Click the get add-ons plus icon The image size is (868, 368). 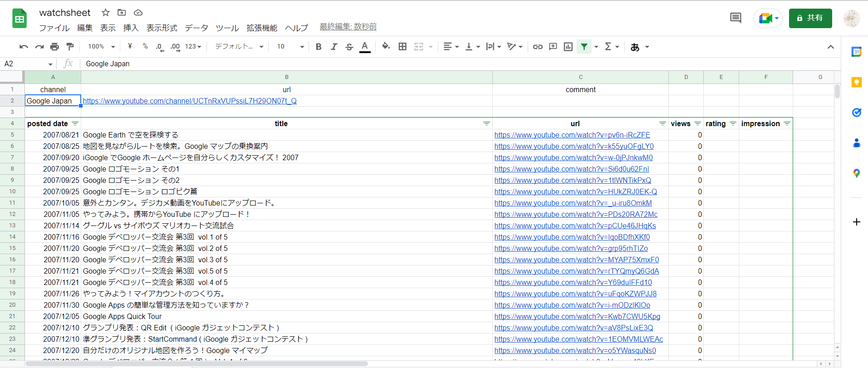pyautogui.click(x=856, y=222)
